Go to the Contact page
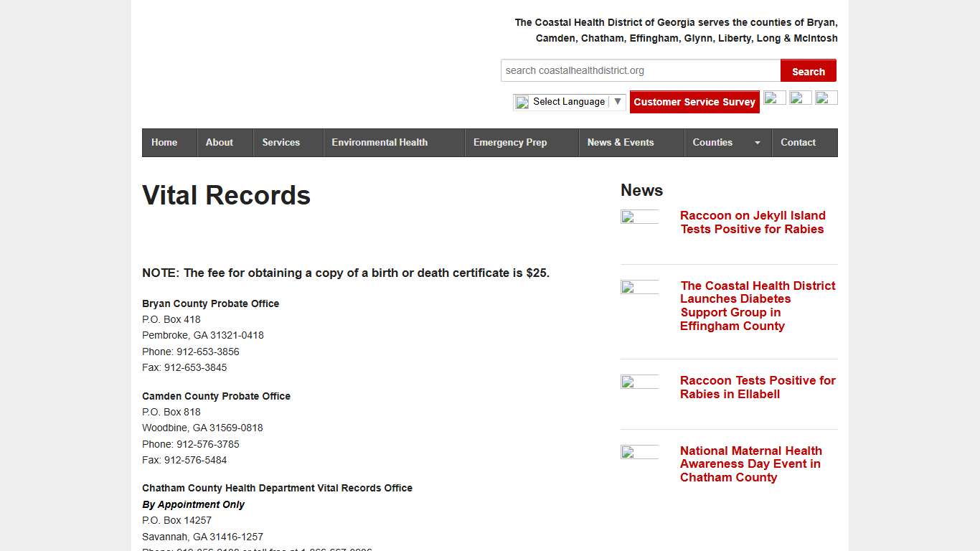 [x=798, y=143]
